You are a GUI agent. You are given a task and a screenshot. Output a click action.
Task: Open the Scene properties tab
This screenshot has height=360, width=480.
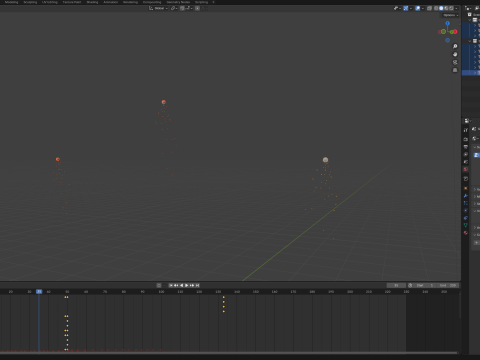click(x=466, y=162)
